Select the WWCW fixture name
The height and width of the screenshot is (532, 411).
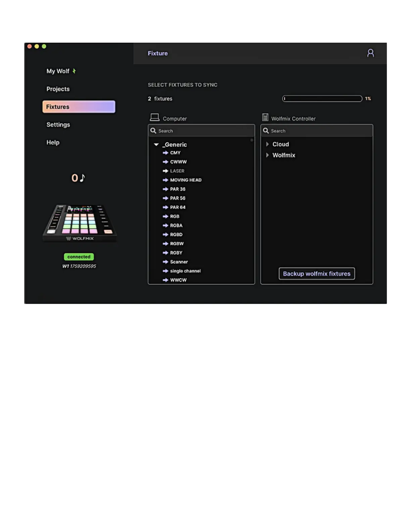tap(178, 280)
